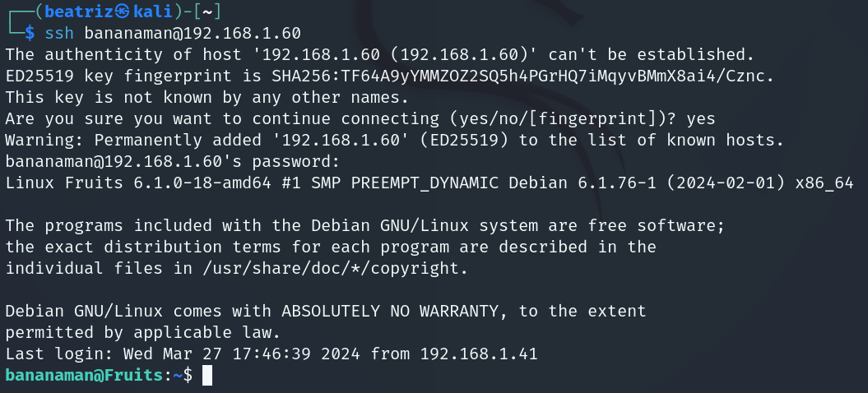Click the x86_64 architecture text
This screenshot has width=868, height=393.
point(824,183)
